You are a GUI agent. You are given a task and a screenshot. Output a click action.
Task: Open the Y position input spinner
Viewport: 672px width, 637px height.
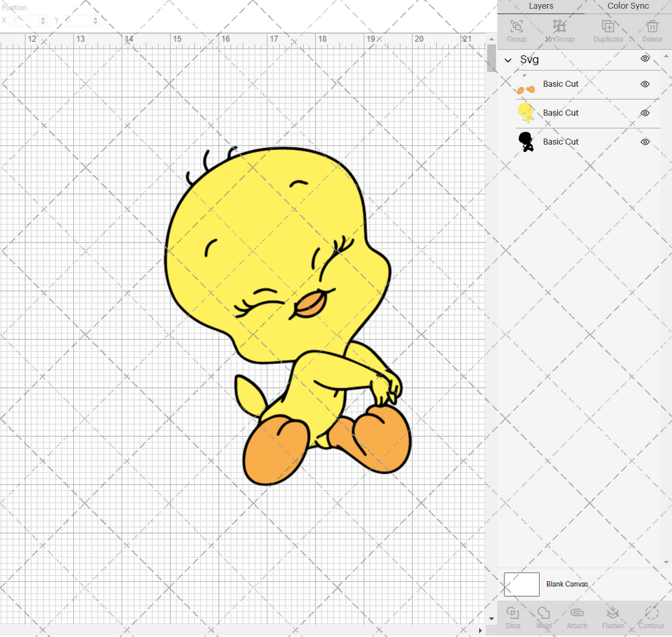(x=94, y=20)
